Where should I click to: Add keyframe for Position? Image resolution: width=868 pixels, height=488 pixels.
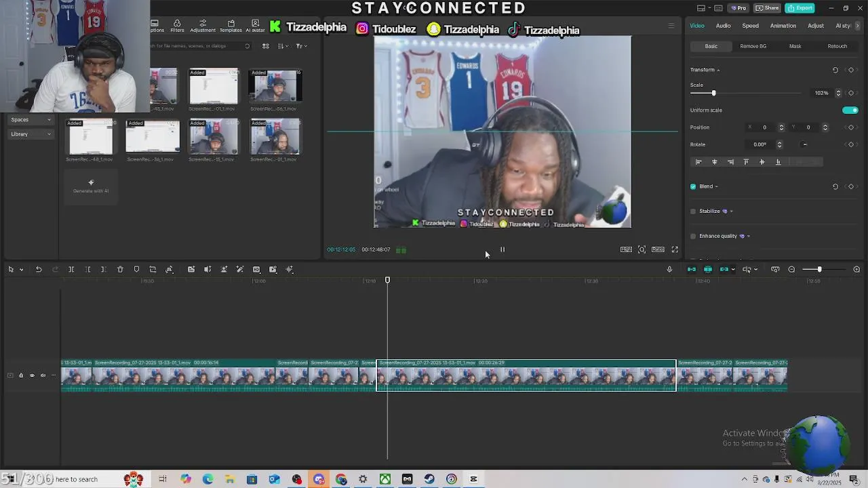pyautogui.click(x=851, y=127)
